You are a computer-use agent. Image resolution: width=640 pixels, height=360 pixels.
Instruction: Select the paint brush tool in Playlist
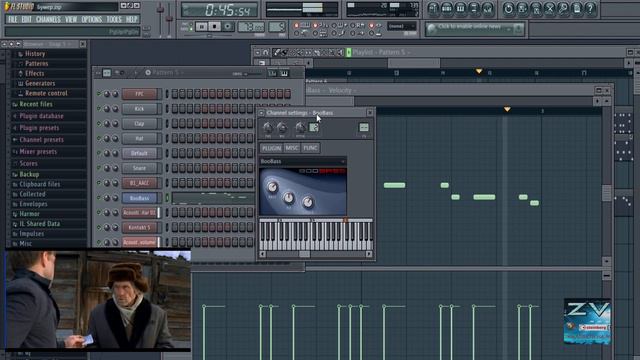[x=284, y=52]
